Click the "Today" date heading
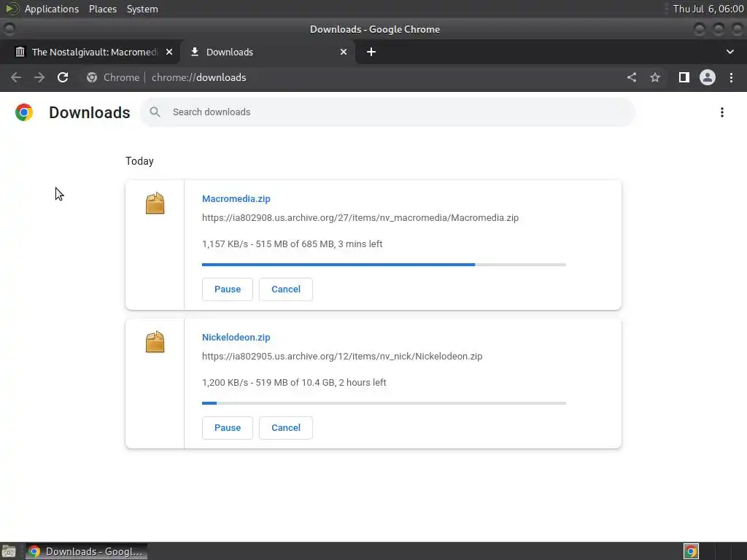The height and width of the screenshot is (560, 747). (139, 161)
